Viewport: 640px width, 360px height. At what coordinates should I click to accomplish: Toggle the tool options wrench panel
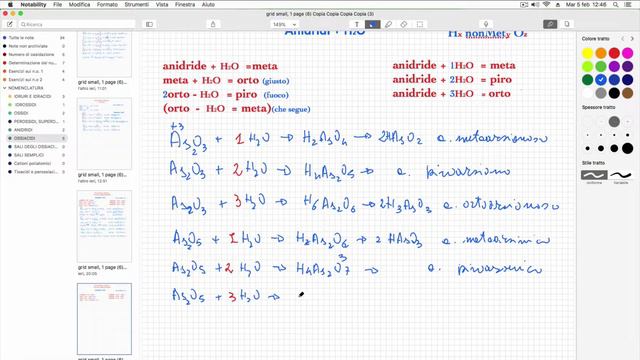550,24
